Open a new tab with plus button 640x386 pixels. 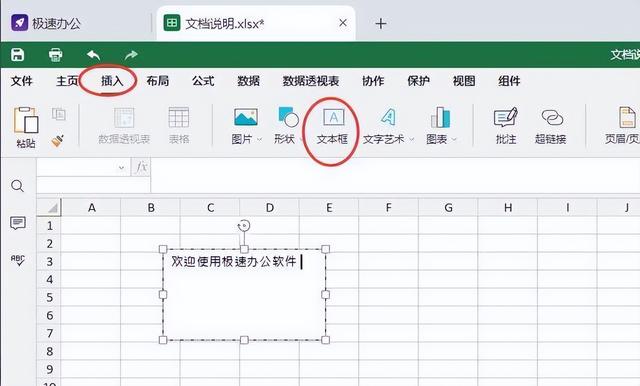click(380, 24)
